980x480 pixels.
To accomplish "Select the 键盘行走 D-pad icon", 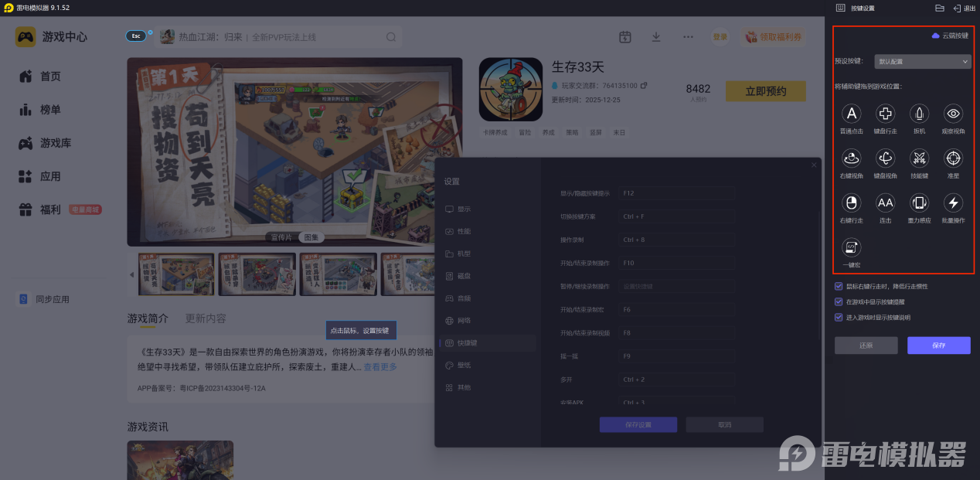I will (885, 114).
